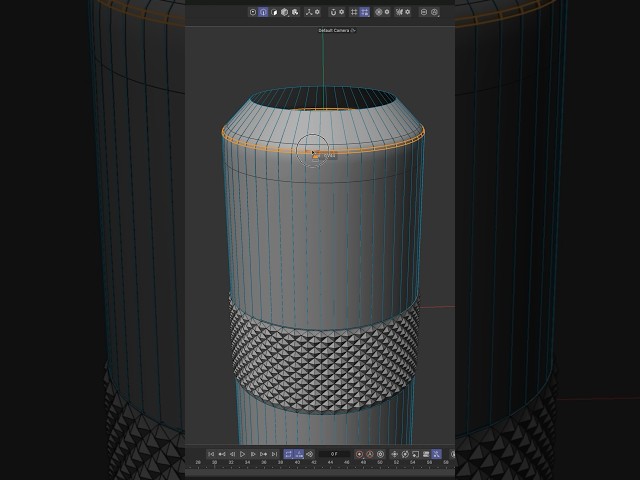
Task: Toggle the highlighted circular icon in top toolbar
Action: point(263,12)
